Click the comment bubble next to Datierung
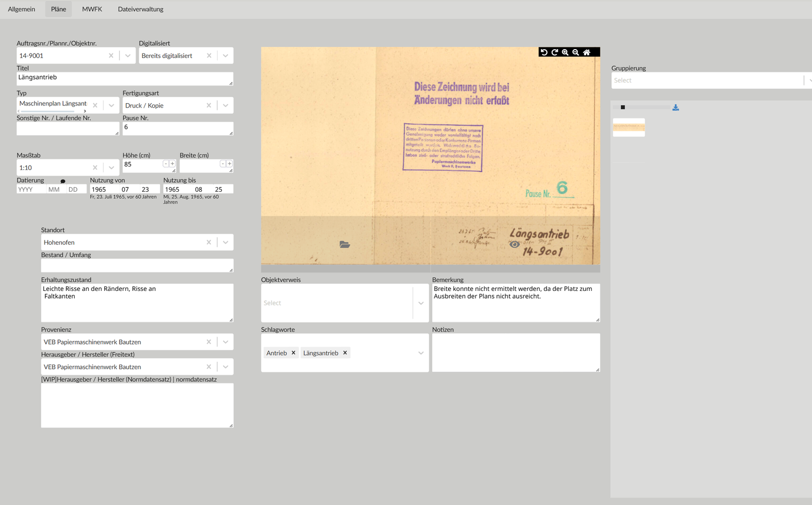This screenshot has width=812, height=505. pos(63,181)
